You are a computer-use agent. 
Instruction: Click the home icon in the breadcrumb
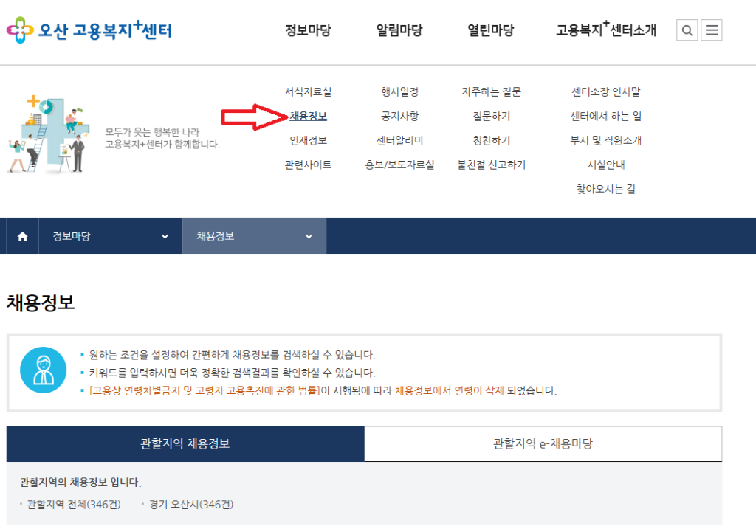[21, 235]
